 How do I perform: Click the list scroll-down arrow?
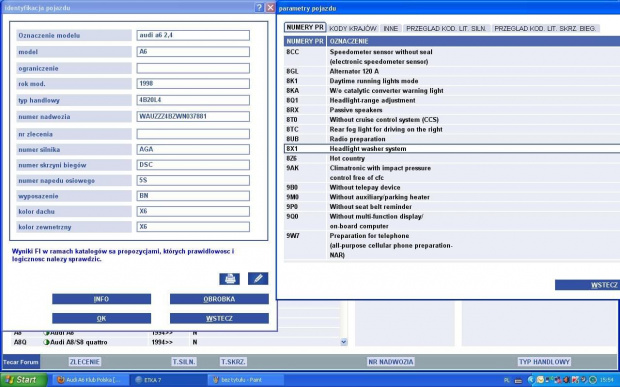[x=344, y=342]
